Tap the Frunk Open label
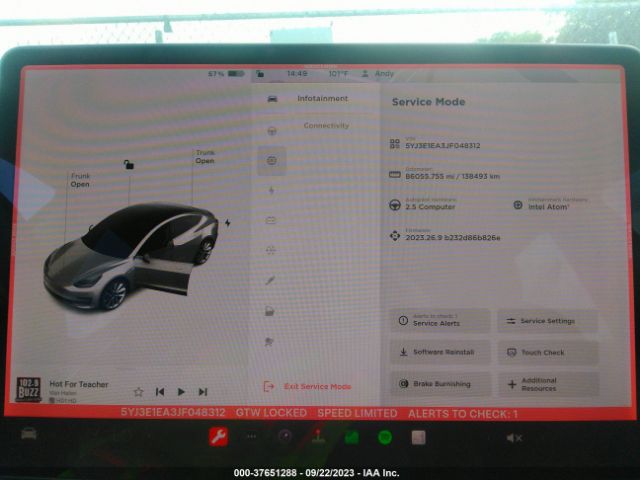 80,180
